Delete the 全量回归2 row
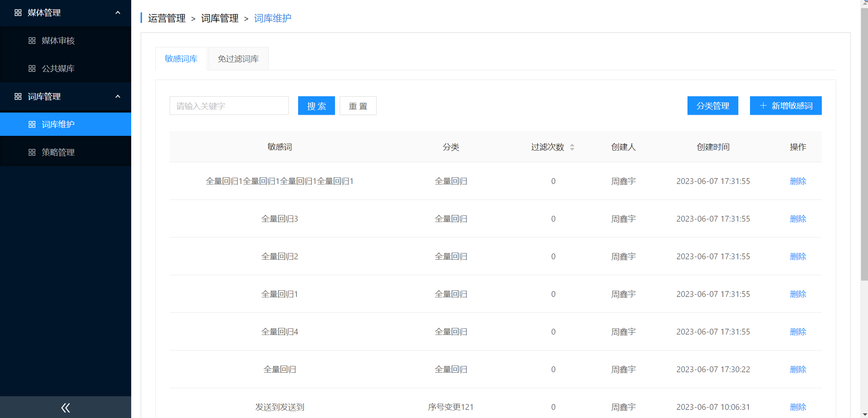This screenshot has height=418, width=868. tap(798, 257)
